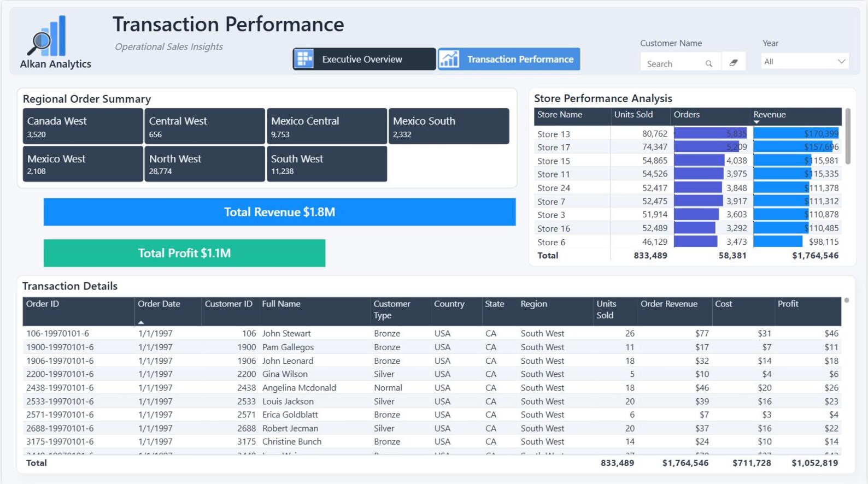Click the Total Revenue $1.8M card

[x=279, y=212]
